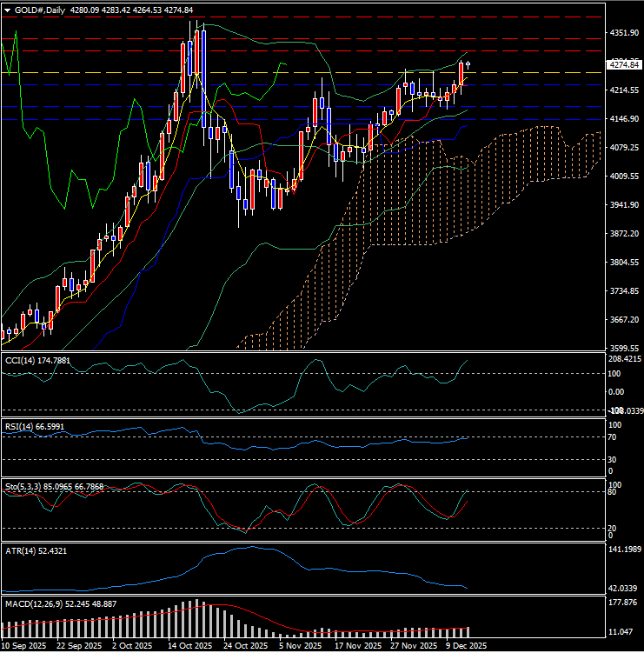Click the 14 Oct 2025 date label

[x=189, y=646]
